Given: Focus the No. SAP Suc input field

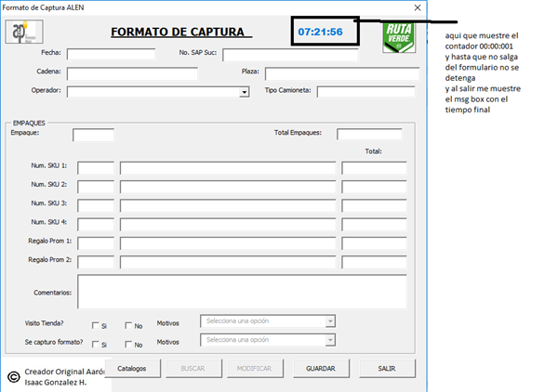Looking at the screenshot, I should tap(290, 55).
